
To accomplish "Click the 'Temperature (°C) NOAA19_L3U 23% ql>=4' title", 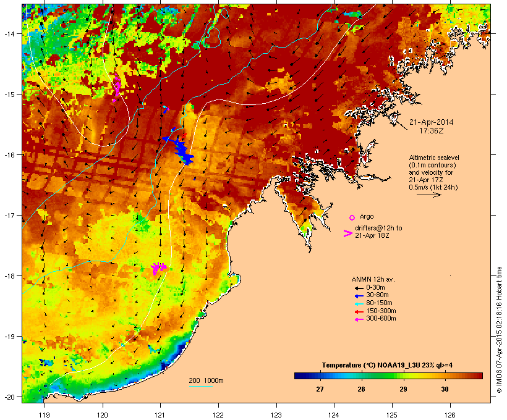I will click(x=387, y=366).
